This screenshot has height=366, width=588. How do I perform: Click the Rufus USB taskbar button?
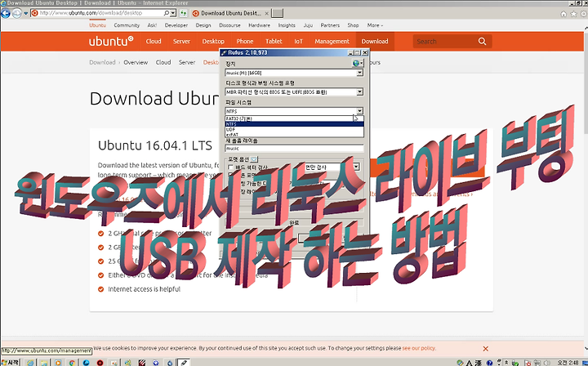[183, 362]
